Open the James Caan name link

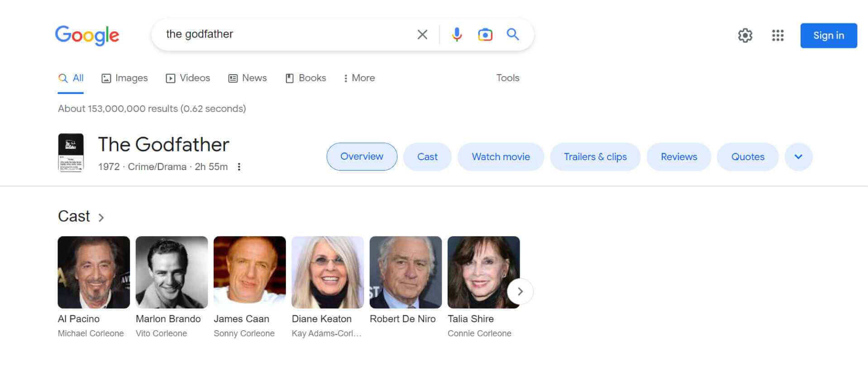241,319
